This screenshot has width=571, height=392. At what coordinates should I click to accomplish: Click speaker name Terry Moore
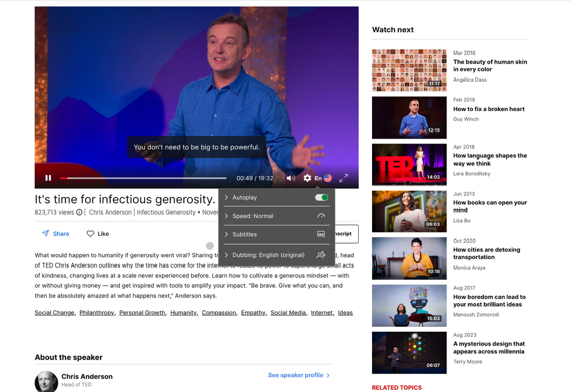468,362
